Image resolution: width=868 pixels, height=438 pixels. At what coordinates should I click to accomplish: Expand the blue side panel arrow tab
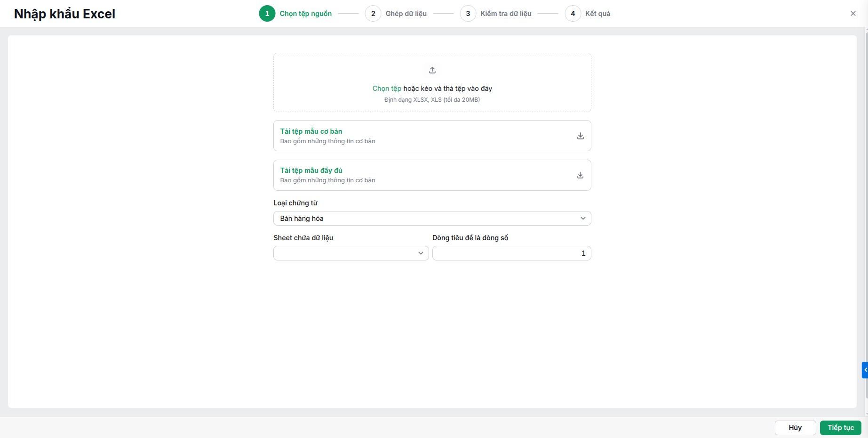click(865, 370)
